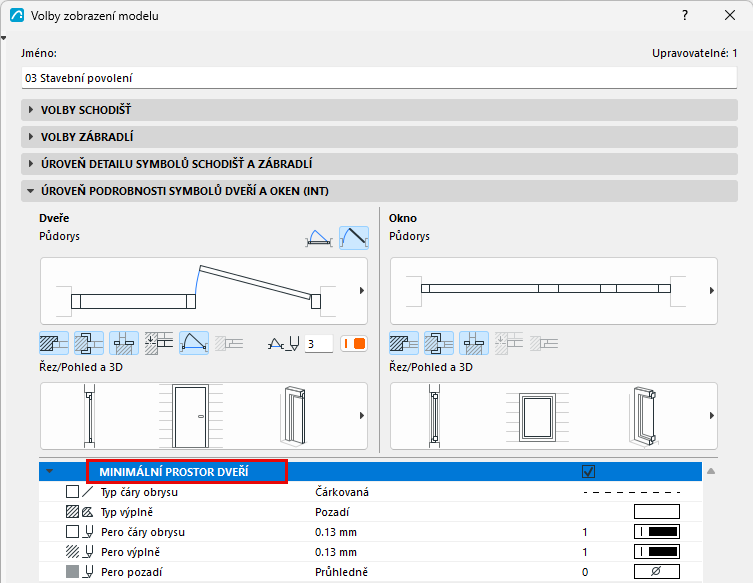Tick the Typ čáry obrysu checkbox
753x583 pixels.
tap(73, 492)
